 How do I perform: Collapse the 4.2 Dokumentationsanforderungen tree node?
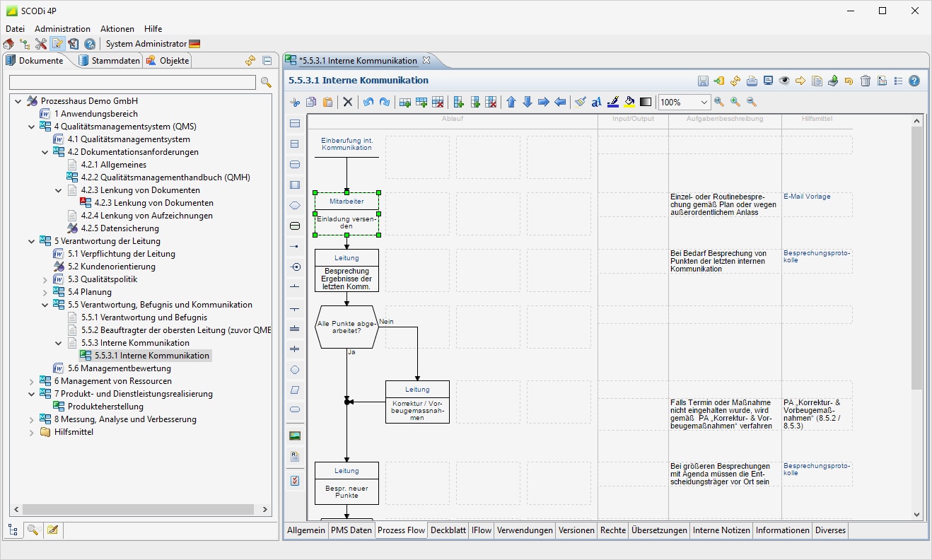click(x=45, y=152)
